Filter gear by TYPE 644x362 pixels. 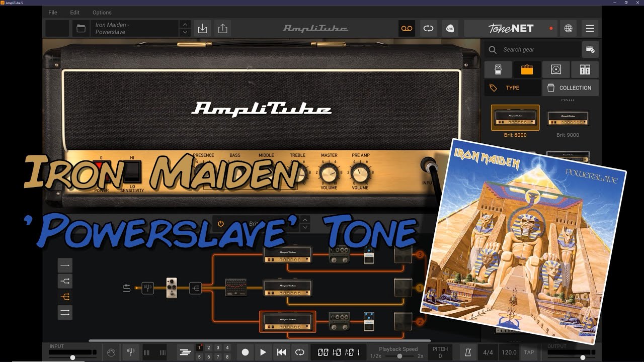click(512, 87)
